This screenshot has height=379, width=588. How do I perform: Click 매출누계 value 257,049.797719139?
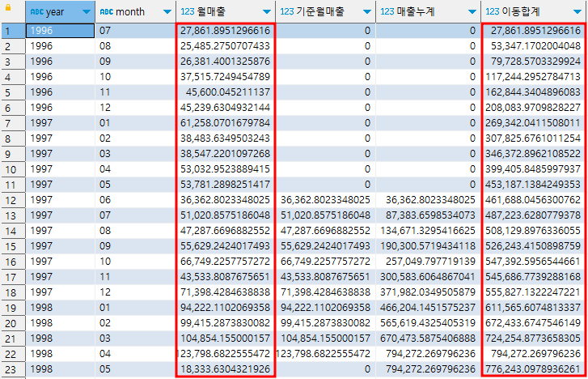click(430, 262)
